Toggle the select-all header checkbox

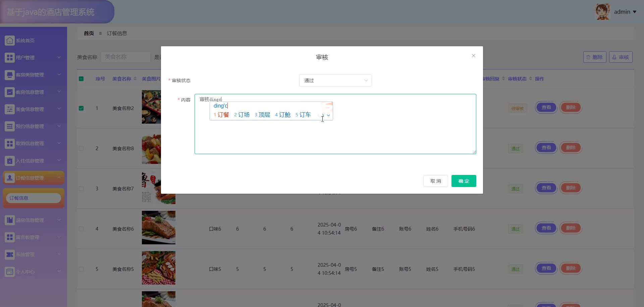point(81,79)
